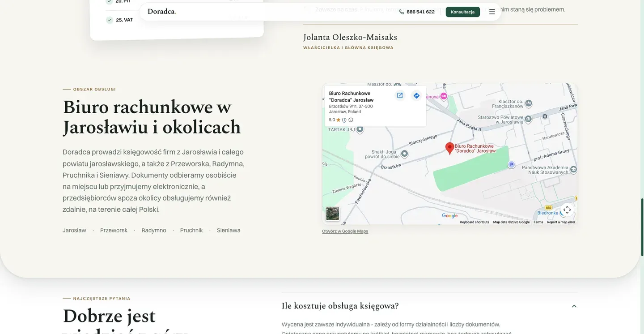Open the single review count (1) link
Screen dimensions: 644x334
344,120
